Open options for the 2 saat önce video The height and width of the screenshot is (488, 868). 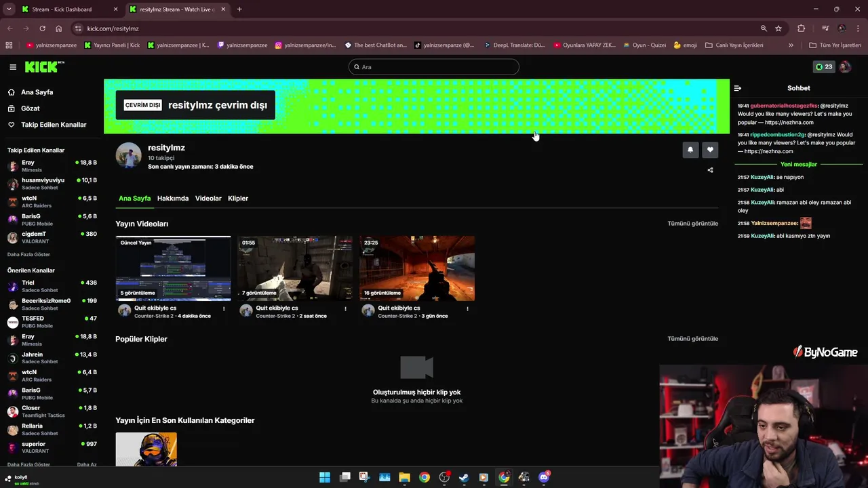click(345, 309)
